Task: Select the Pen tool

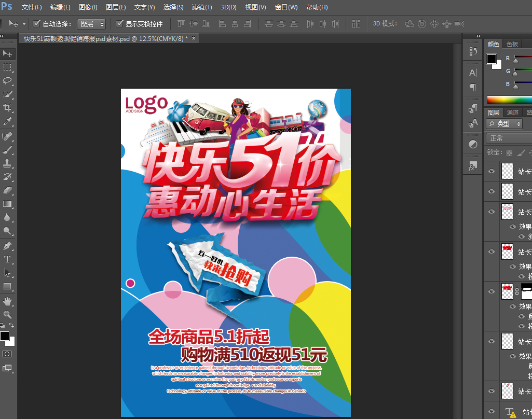Action: (8, 245)
